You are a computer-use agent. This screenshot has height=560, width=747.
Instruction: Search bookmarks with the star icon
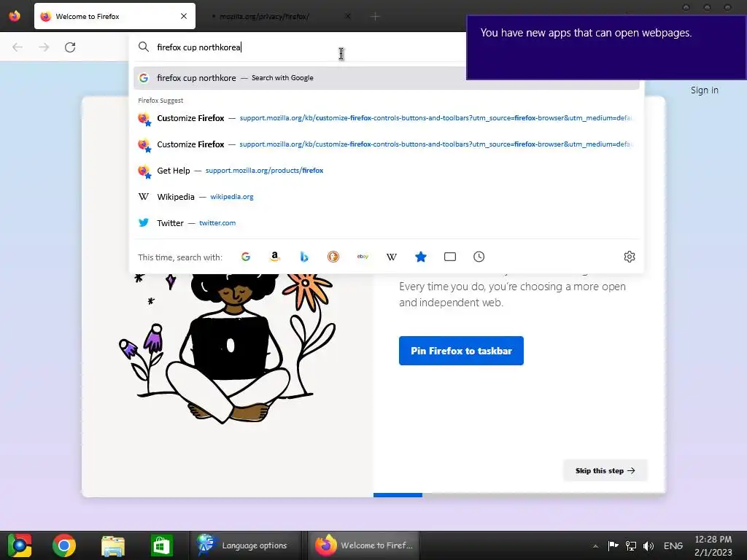[421, 257]
